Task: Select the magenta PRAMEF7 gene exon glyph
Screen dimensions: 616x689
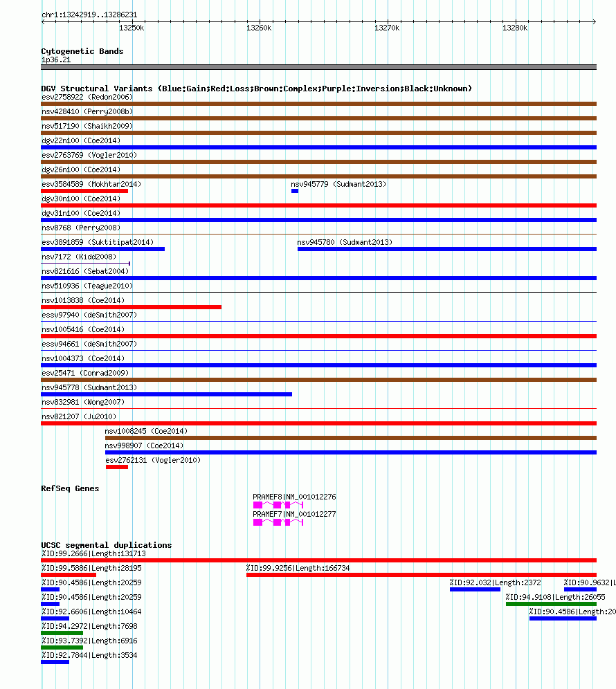Action: (278, 522)
